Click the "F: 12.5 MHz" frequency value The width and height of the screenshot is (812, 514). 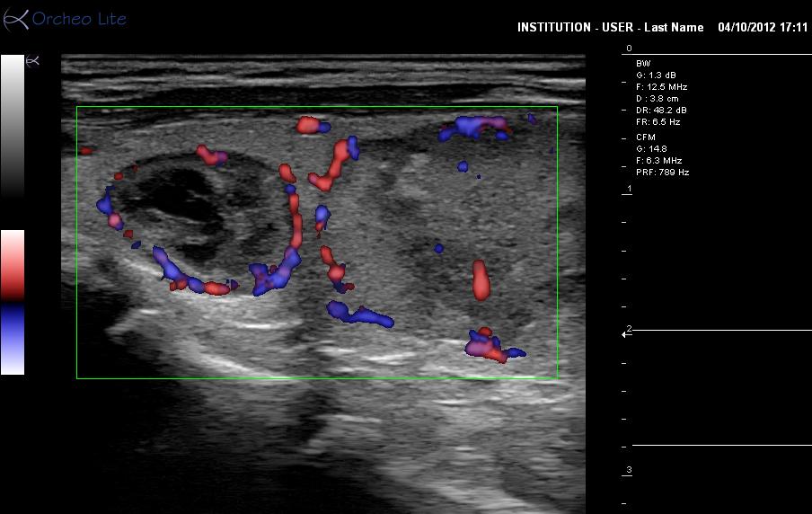(661, 87)
